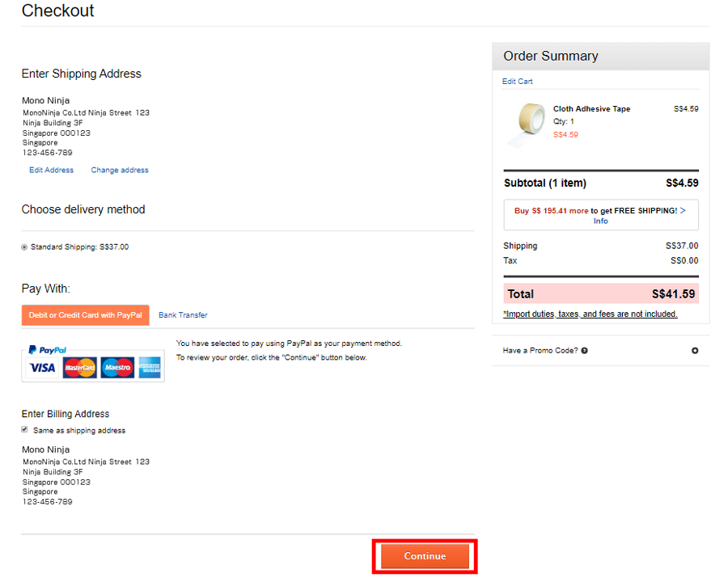This screenshot has width=728, height=582.
Task: Click the free shipping Info link
Action: tap(600, 221)
